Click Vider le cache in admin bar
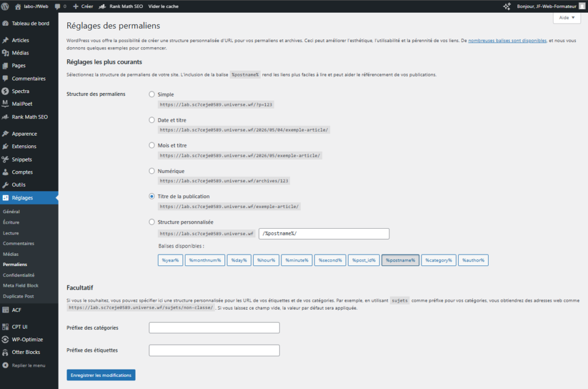 (x=163, y=6)
